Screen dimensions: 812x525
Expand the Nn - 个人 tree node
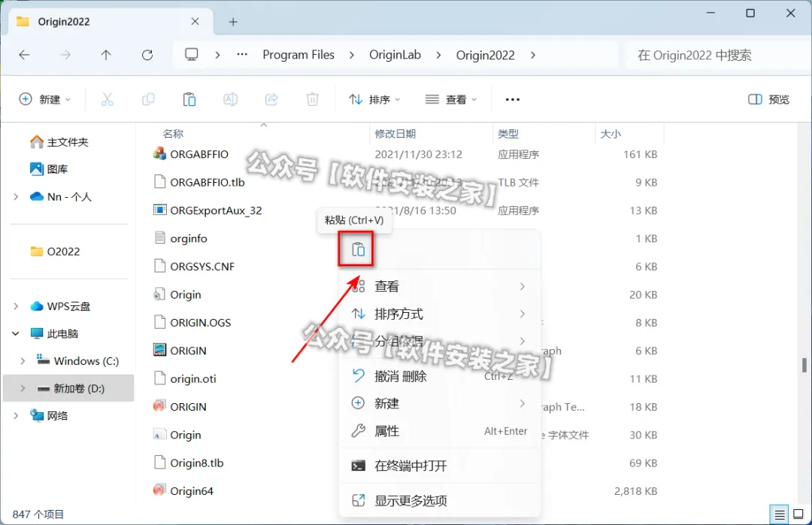click(16, 196)
